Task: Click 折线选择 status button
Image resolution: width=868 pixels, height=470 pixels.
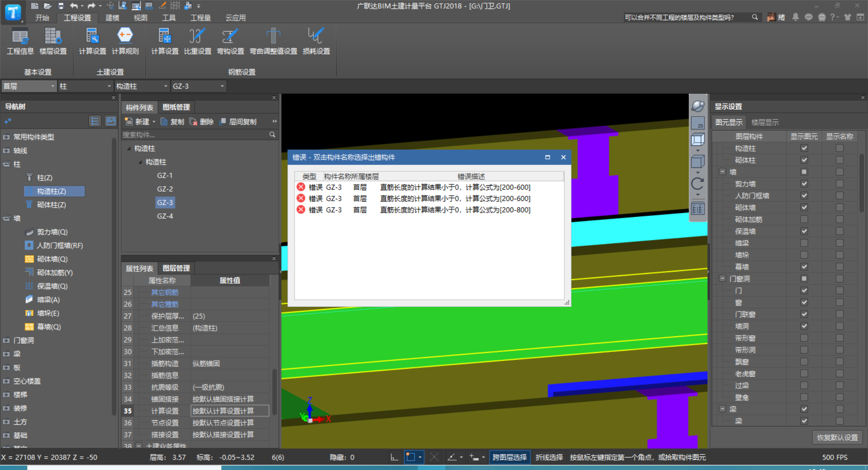Action: pos(549,457)
